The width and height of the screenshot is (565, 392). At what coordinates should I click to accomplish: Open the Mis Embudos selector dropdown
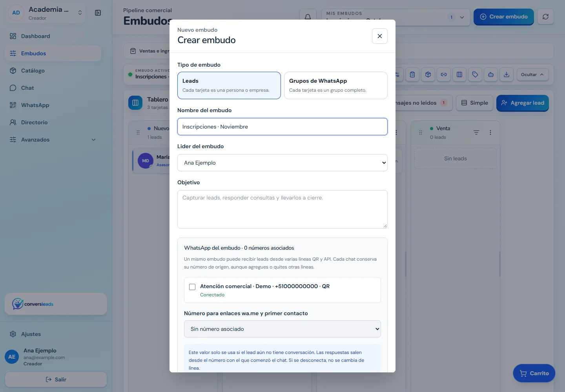click(x=395, y=17)
